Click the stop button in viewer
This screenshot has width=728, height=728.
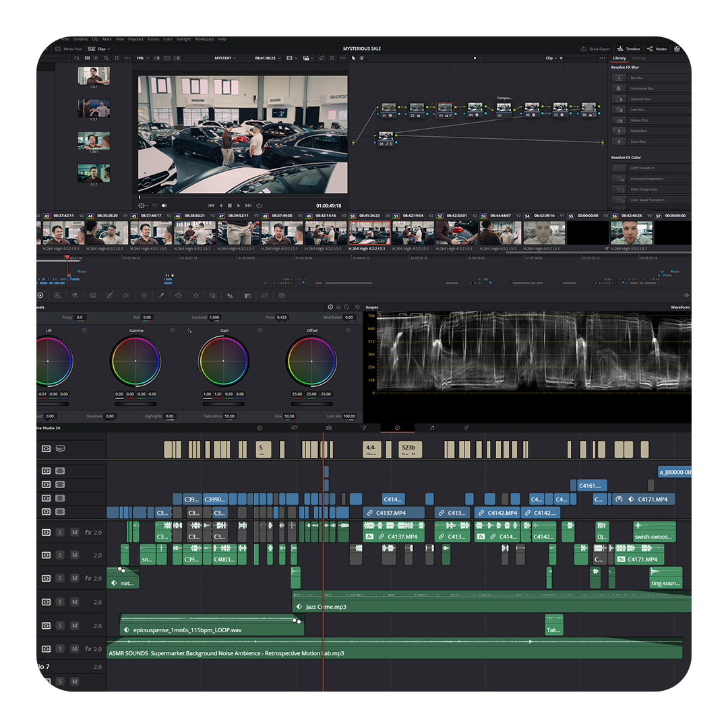tap(229, 205)
